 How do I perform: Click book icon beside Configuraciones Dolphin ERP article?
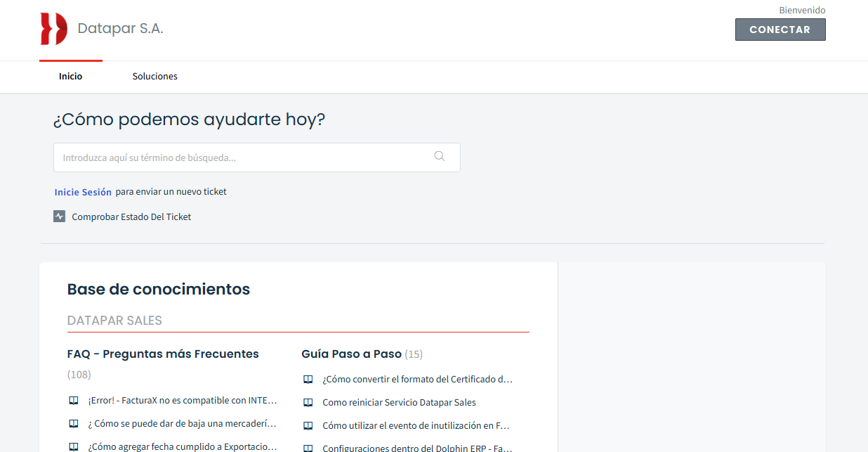[308, 448]
